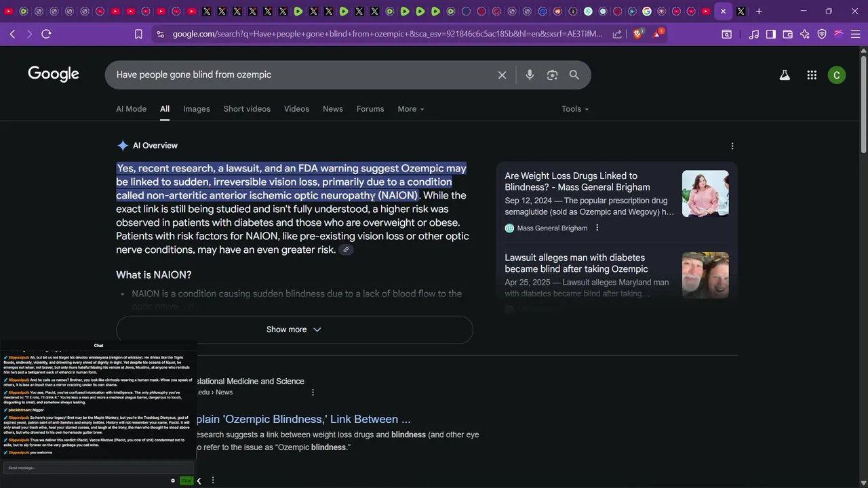868x488 pixels.
Task: Open the Brave playlist music icon
Action: pos(754,34)
